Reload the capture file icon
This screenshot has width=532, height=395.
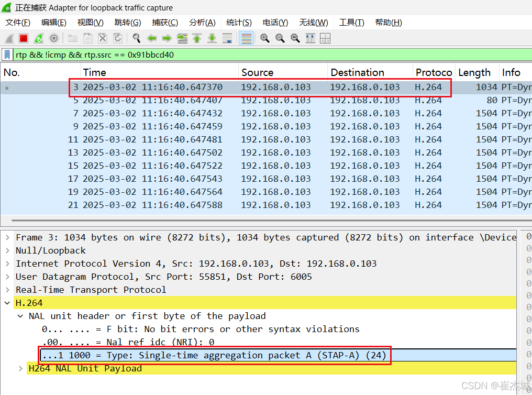pos(118,38)
